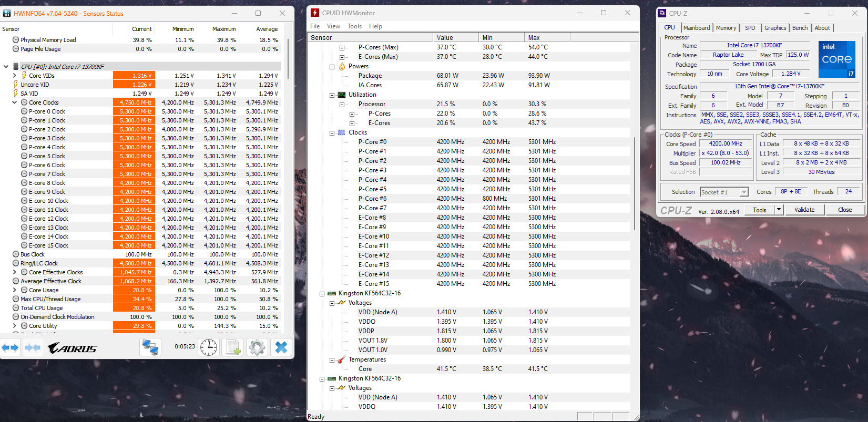Click the Sensor column header in HWMonitor
This screenshot has height=422, width=868.
coord(370,37)
